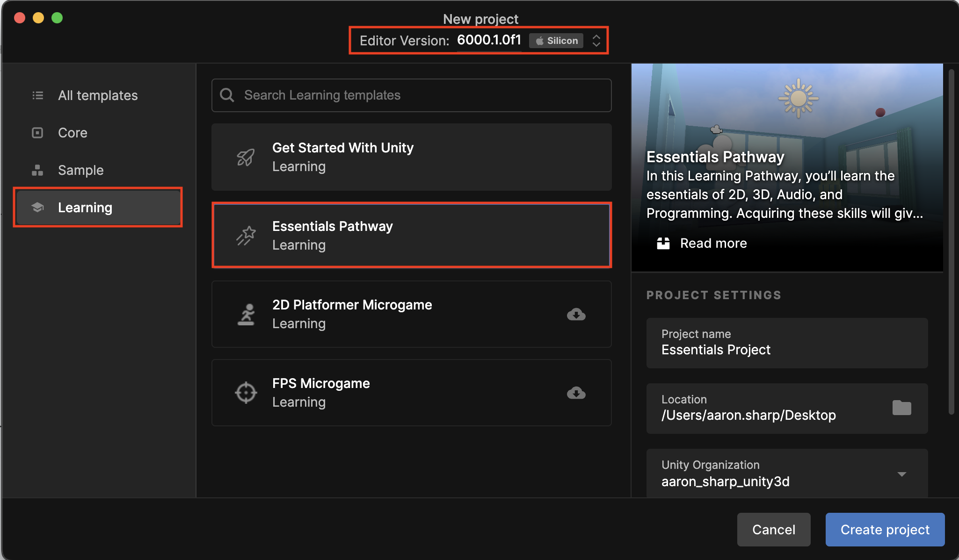Switch to the Core templates category
The image size is (959, 560).
tap(73, 133)
